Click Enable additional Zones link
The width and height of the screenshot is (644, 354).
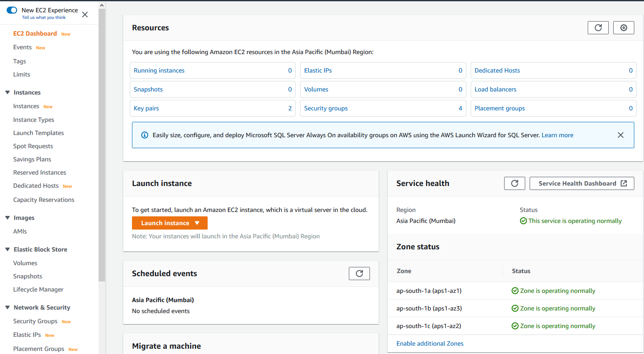click(430, 343)
